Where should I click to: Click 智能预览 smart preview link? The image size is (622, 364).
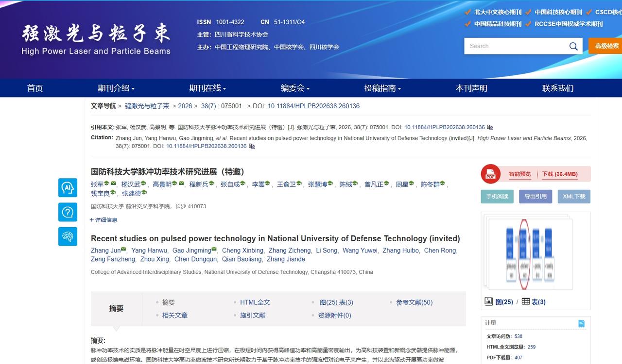point(520,174)
